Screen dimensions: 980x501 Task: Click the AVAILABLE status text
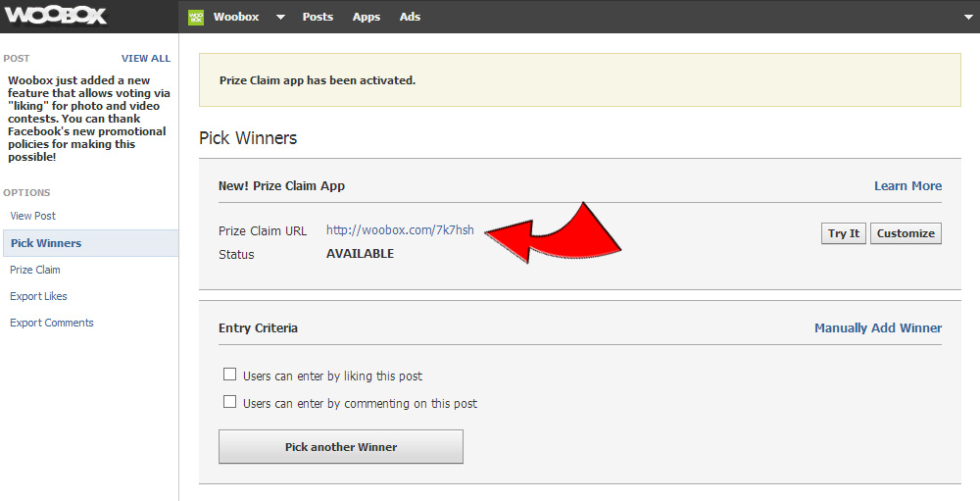coord(360,253)
